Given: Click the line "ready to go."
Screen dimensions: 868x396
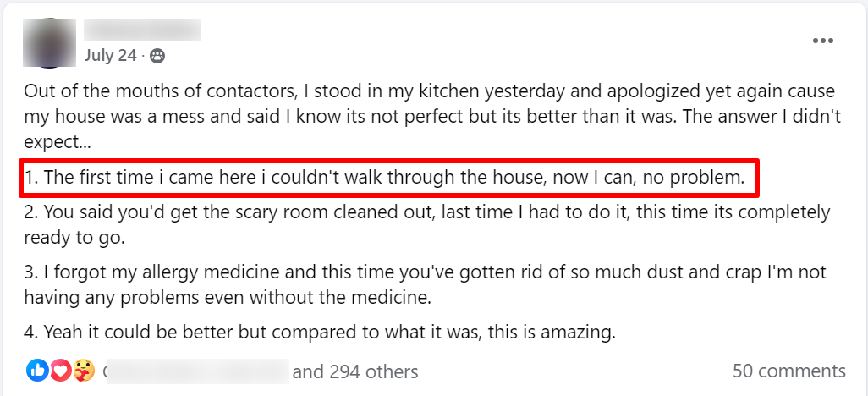Looking at the screenshot, I should click(74, 238).
